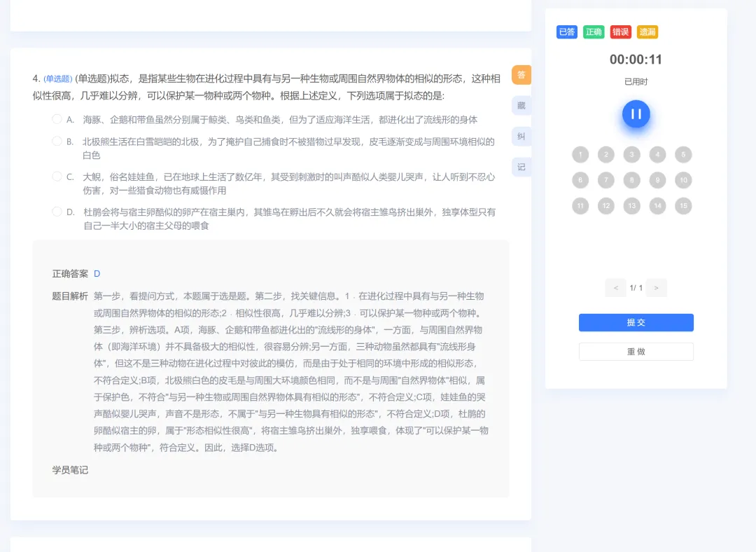Screen dimensions: 756x552
Task: Jump to question 7 circle
Action: [x=606, y=180]
